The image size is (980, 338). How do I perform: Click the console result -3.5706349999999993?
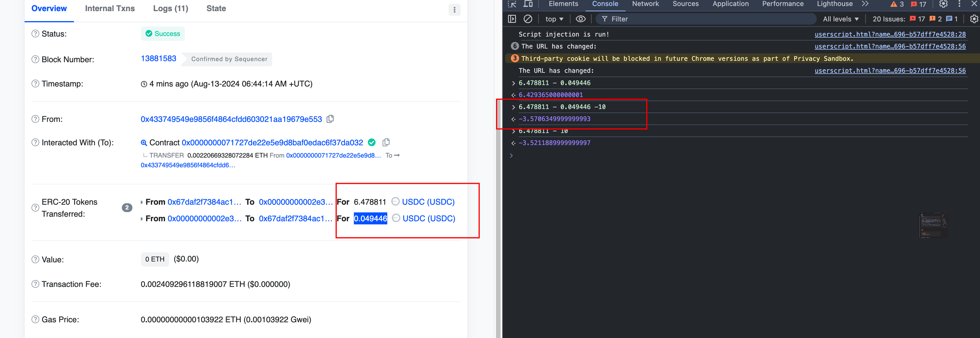point(554,119)
